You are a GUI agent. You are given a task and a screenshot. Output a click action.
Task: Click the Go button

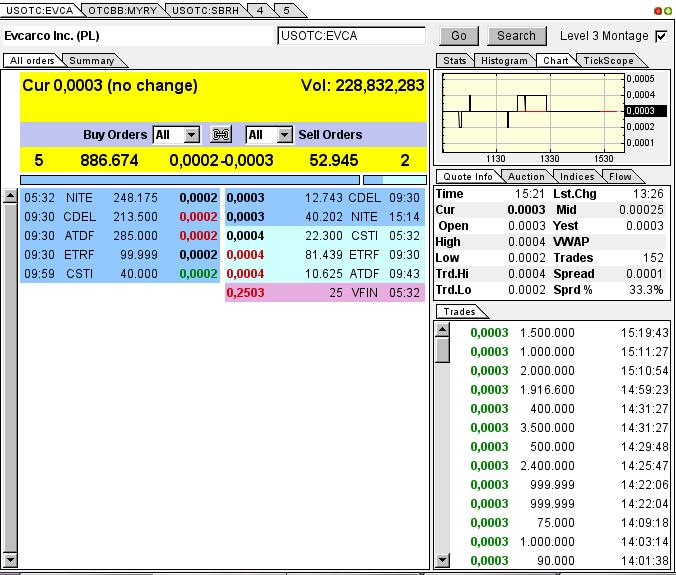point(459,36)
